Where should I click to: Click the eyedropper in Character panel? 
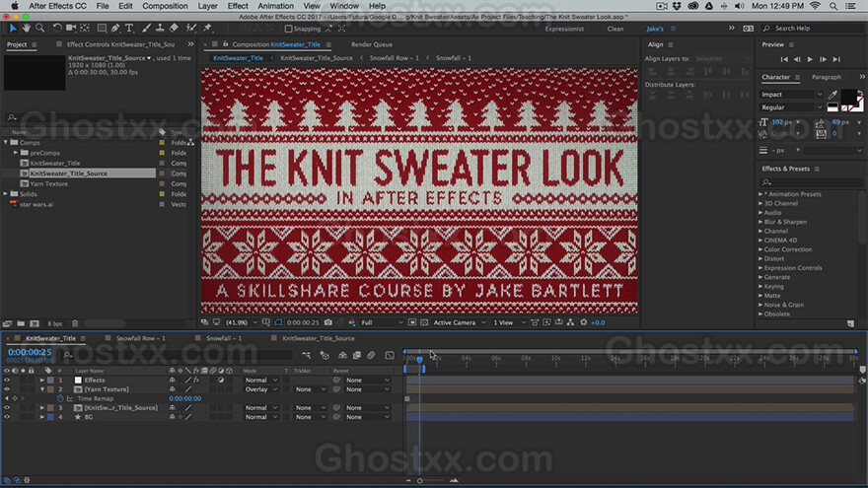[x=832, y=95]
